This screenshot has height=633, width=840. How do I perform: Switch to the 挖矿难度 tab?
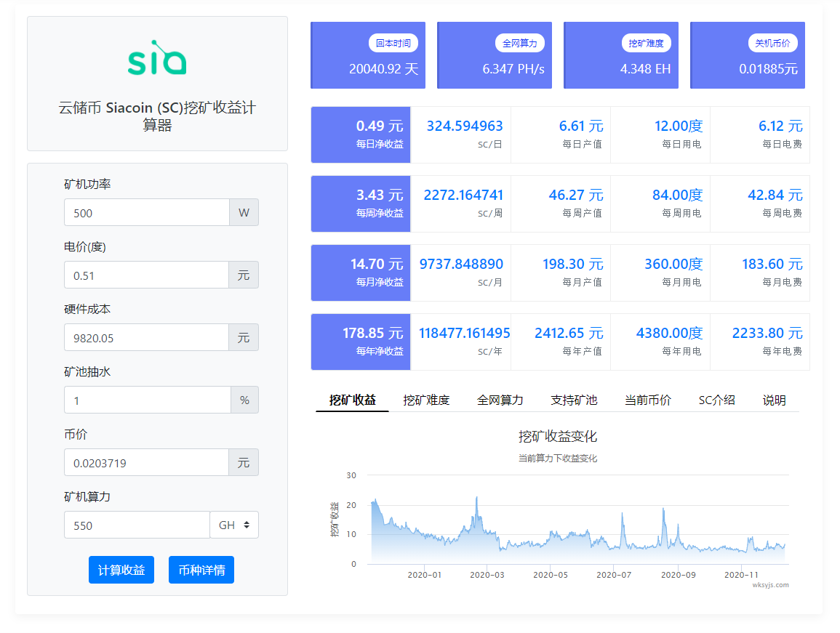pos(426,400)
